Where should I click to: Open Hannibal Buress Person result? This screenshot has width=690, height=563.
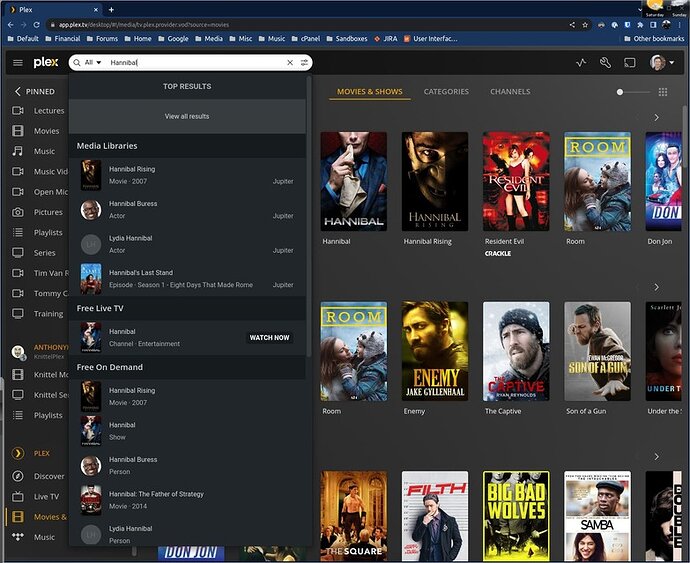click(187, 465)
